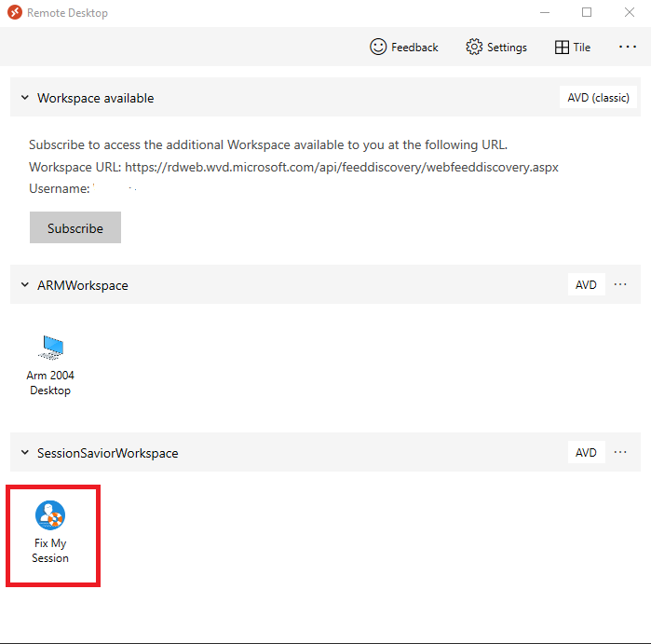Open Settings via the gear icon
Screen dimensions: 651x644
pos(496,48)
